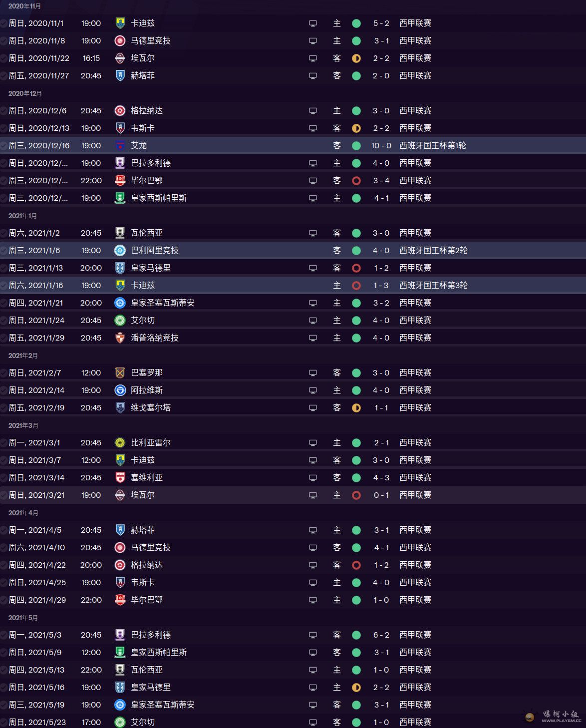Image resolution: width=586 pixels, height=728 pixels.
Task: Click the 2021年3月 month header
Action: tap(23, 425)
